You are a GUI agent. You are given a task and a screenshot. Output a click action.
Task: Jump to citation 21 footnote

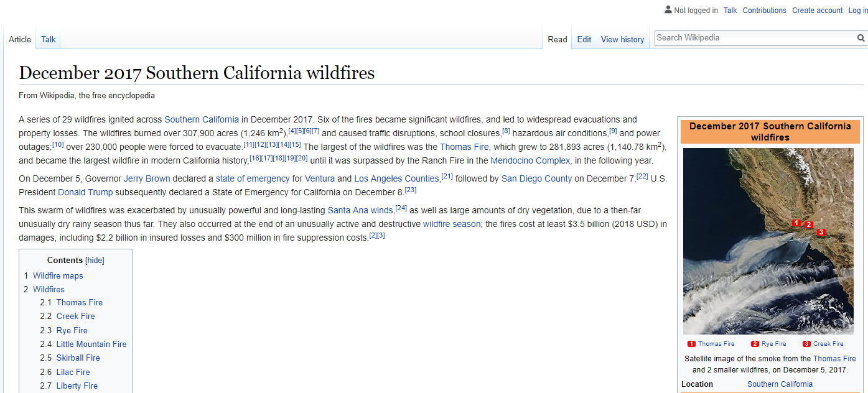447,176
